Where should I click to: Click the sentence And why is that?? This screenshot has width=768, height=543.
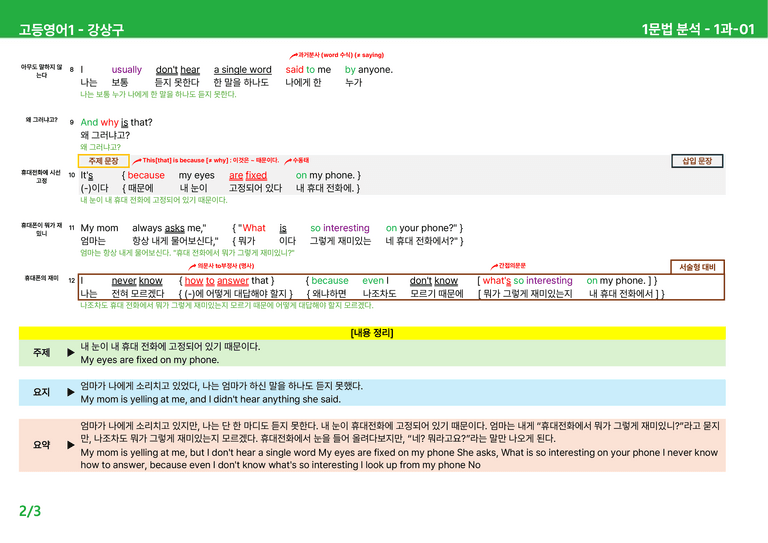pos(116,122)
